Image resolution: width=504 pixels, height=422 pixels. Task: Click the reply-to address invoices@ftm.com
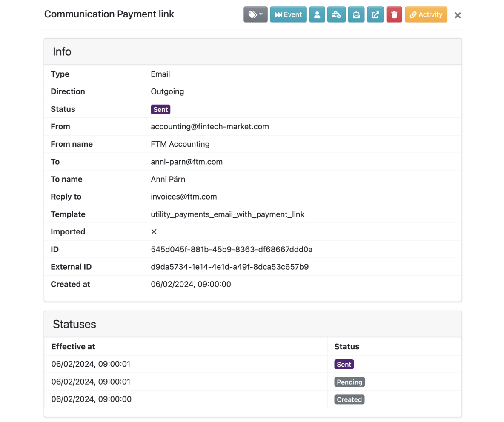[184, 197]
